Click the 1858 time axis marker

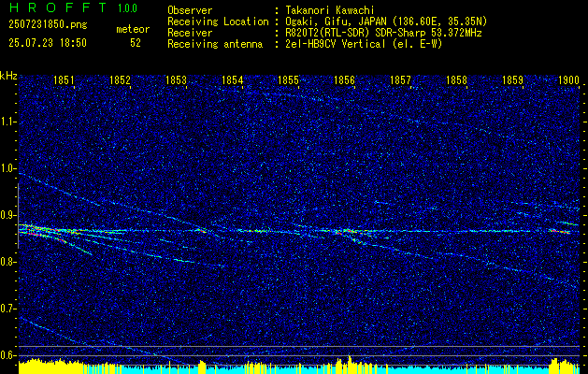click(x=457, y=79)
